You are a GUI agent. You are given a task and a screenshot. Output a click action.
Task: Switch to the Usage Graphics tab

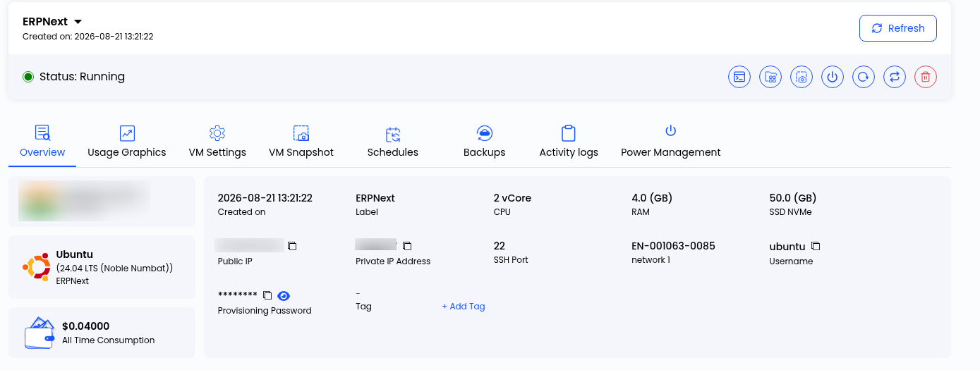pyautogui.click(x=127, y=142)
